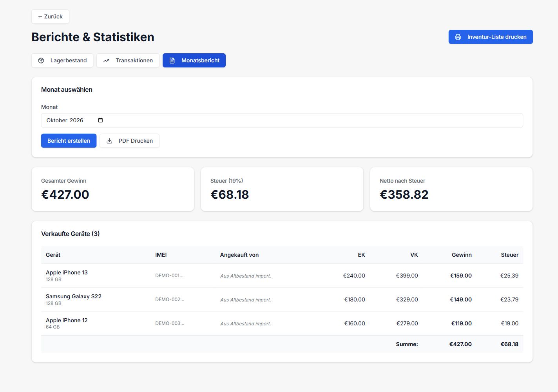Click the Oktober 2026 month input field
This screenshot has height=392, width=558.
282,120
